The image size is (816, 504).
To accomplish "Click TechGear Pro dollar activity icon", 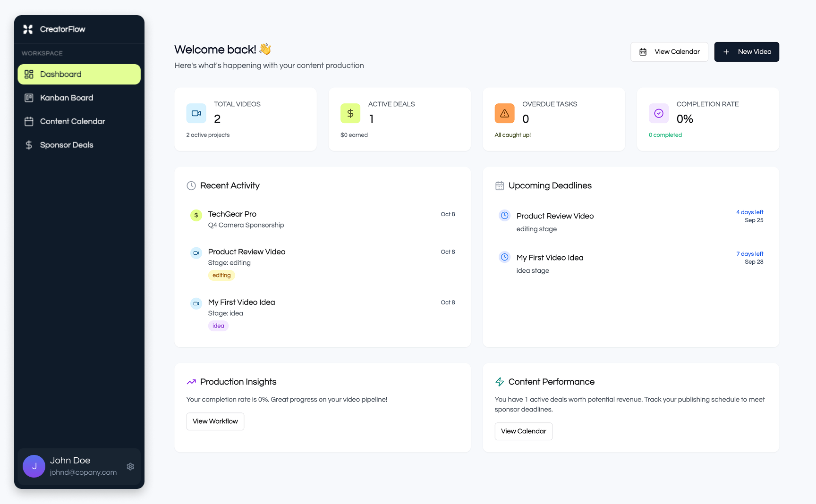I will pyautogui.click(x=196, y=215).
